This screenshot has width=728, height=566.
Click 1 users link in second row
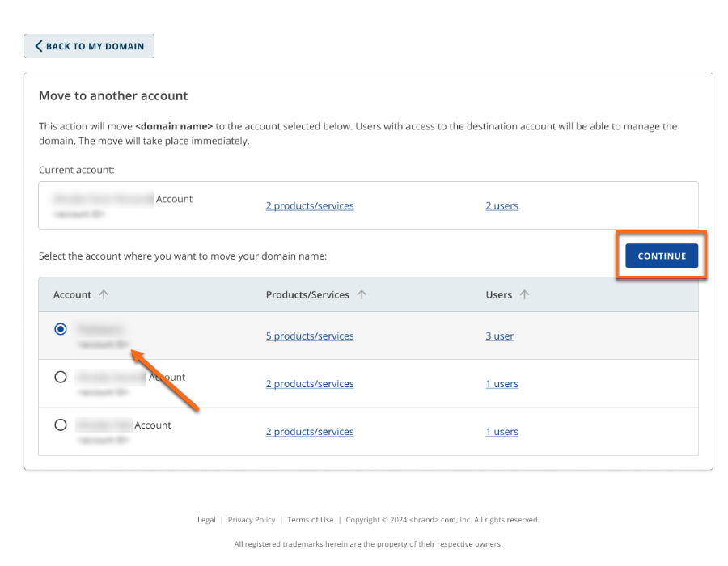(x=502, y=383)
